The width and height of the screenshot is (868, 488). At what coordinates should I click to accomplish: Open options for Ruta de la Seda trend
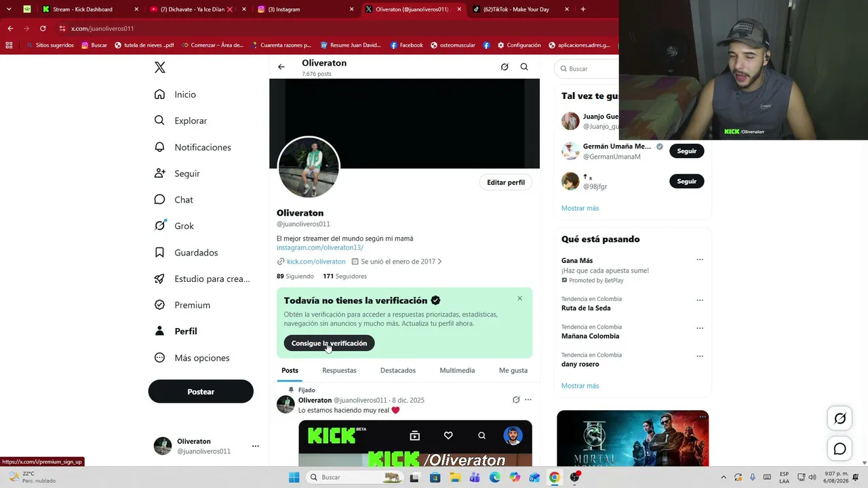click(x=700, y=300)
